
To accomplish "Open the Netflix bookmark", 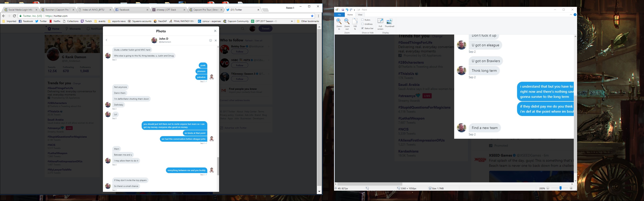I will (x=55, y=21).
